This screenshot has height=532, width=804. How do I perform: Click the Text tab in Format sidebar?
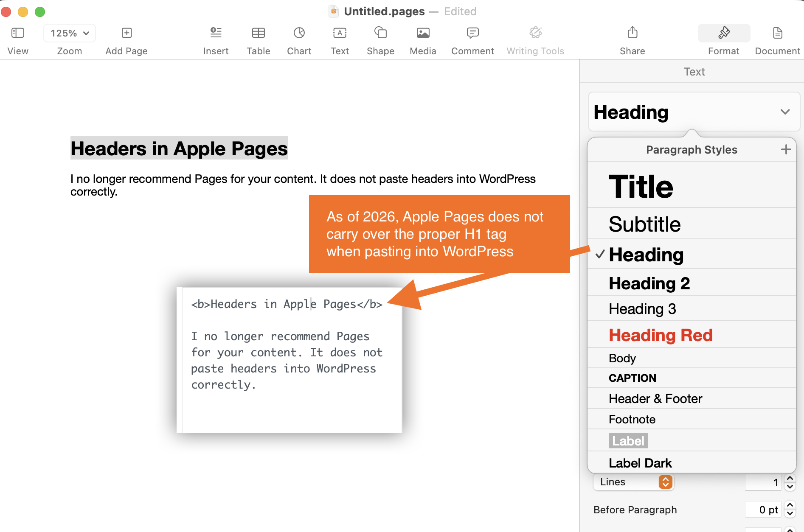[694, 72]
